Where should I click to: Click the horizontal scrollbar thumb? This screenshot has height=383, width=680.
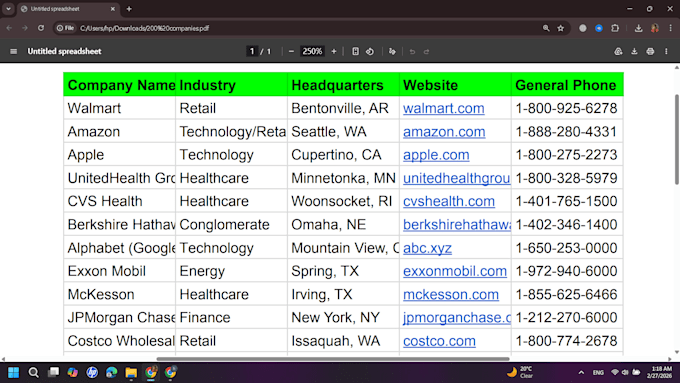(333, 359)
